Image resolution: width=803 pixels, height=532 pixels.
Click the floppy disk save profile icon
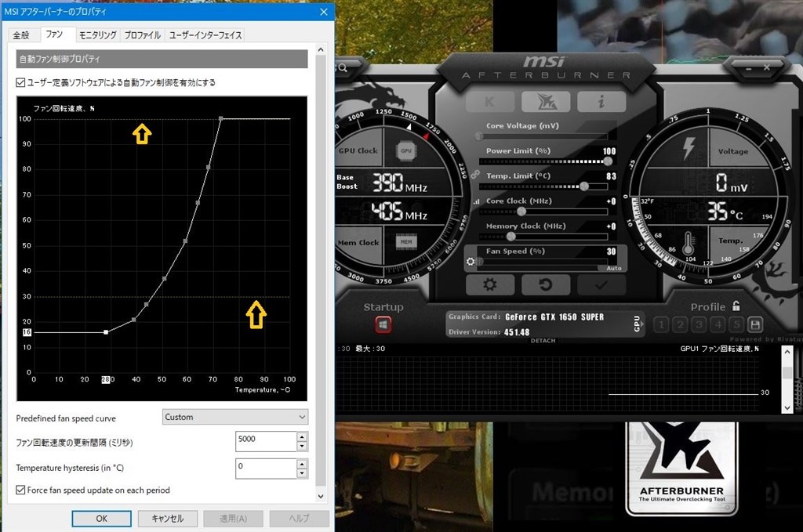coord(755,324)
